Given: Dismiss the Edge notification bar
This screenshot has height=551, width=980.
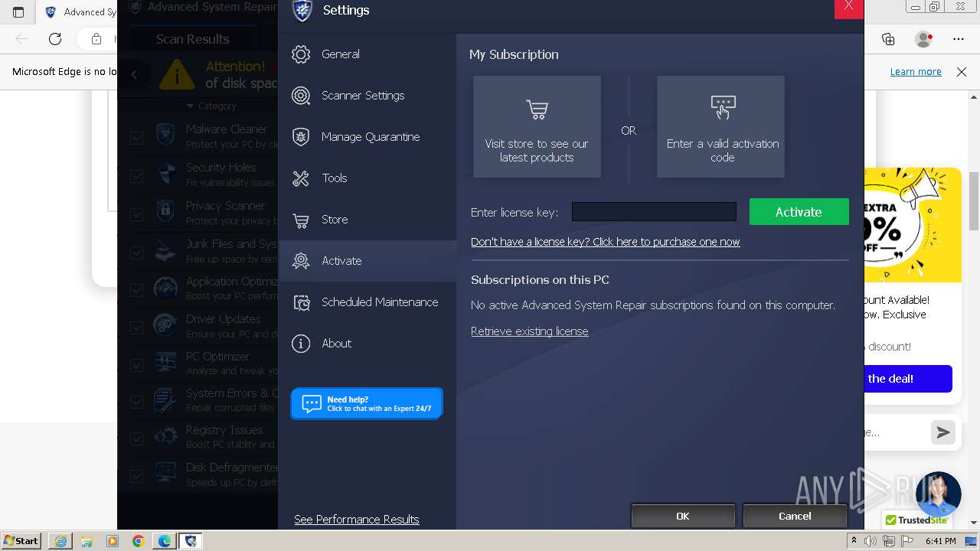Looking at the screenshot, I should click(x=962, y=72).
